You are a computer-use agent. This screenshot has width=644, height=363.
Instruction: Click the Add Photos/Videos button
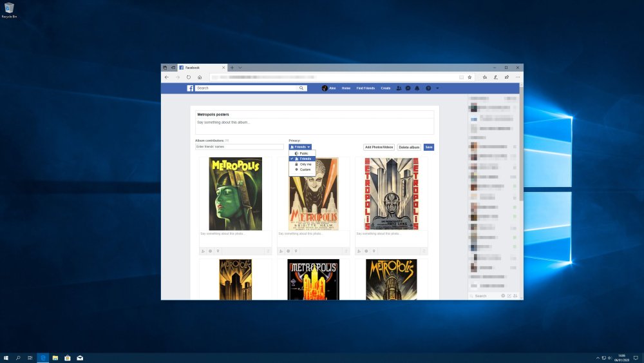(379, 147)
